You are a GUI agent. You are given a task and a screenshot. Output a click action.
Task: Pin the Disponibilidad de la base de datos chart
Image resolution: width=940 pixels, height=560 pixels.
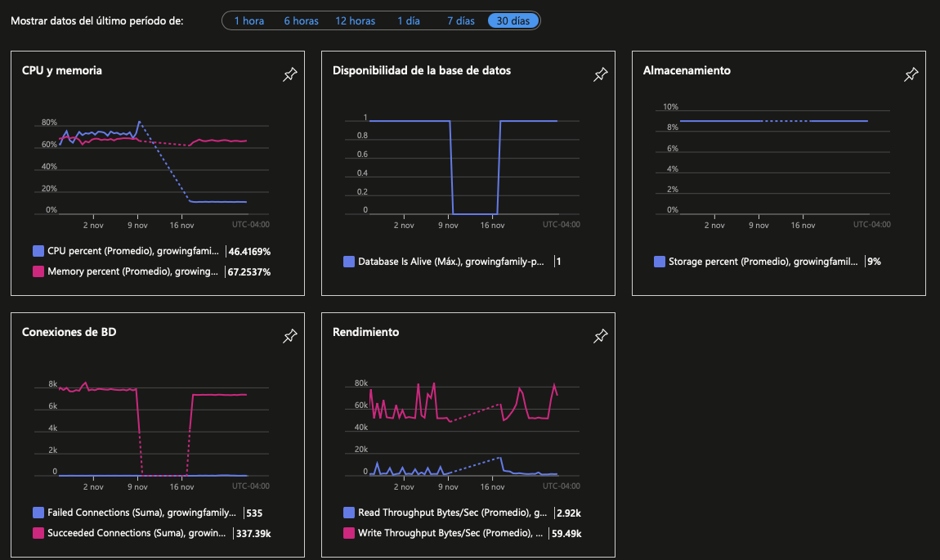coord(600,74)
